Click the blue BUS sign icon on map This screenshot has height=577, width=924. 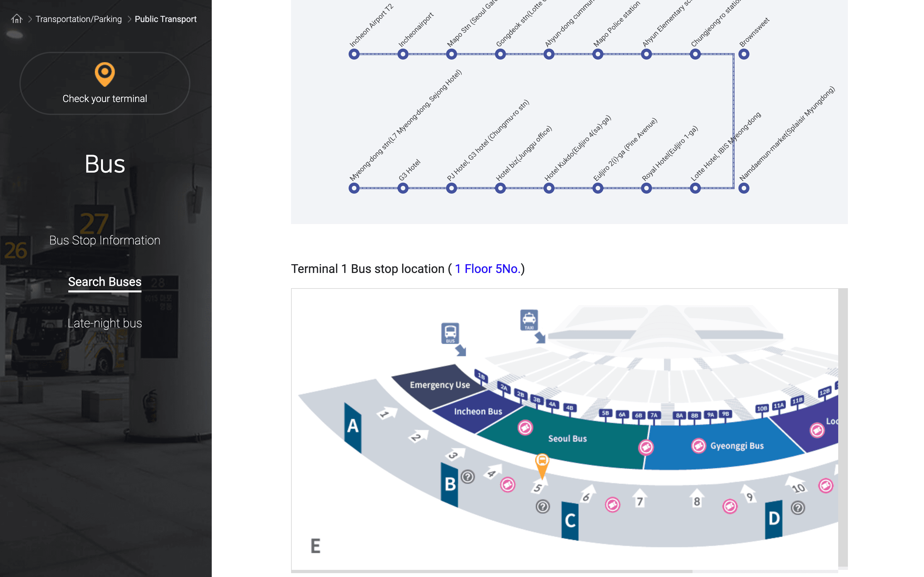[x=450, y=333]
